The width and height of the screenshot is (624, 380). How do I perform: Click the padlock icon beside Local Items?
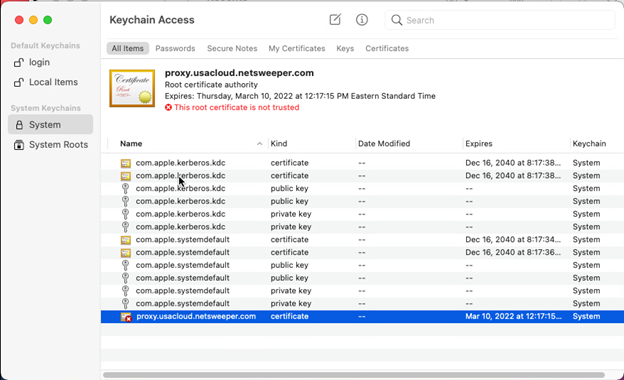tap(19, 82)
